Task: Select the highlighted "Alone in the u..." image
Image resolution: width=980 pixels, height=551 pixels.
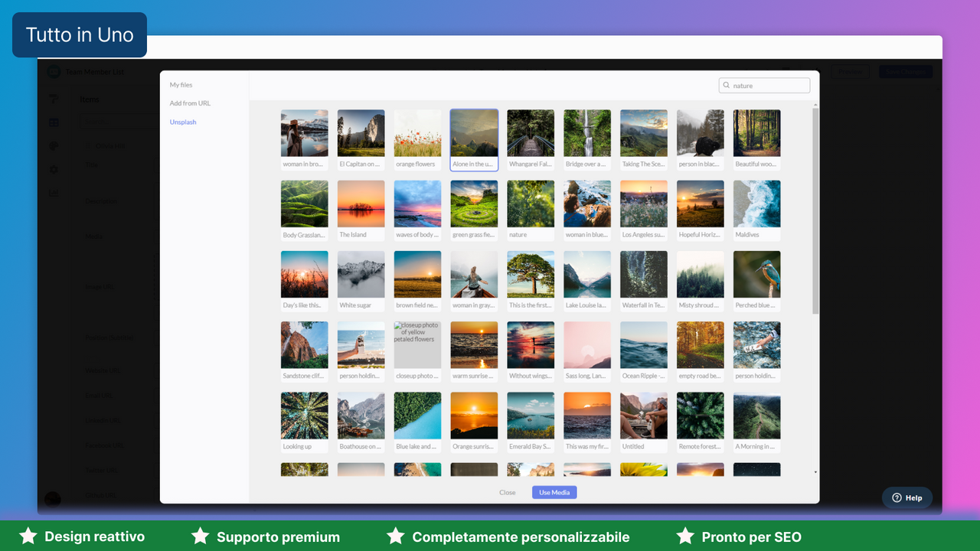Action: 475,139
